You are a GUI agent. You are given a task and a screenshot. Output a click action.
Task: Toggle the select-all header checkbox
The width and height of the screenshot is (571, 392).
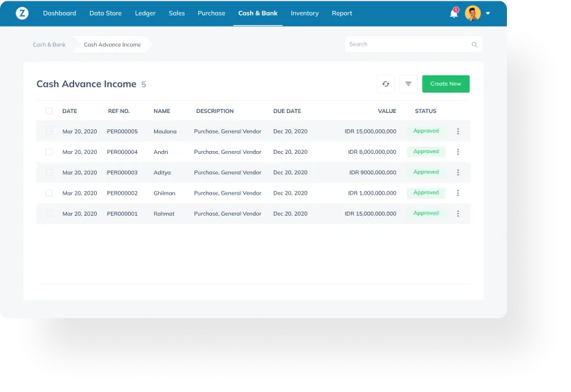[49, 111]
